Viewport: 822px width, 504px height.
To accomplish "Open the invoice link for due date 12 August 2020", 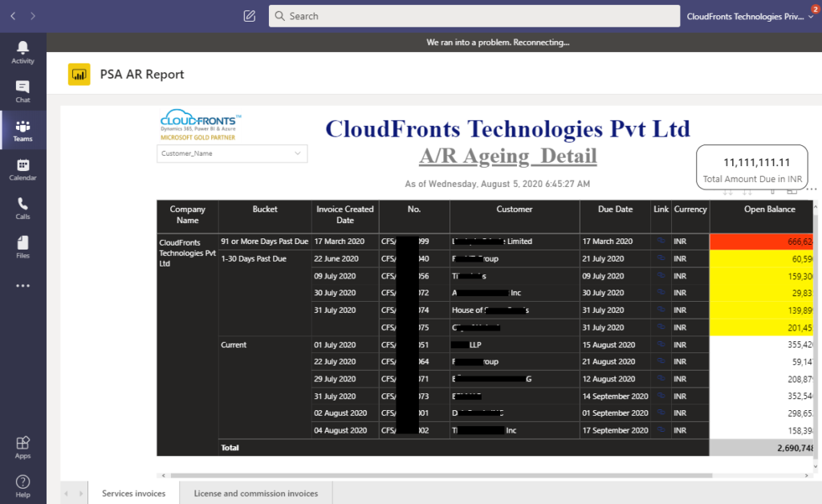I will coord(661,379).
